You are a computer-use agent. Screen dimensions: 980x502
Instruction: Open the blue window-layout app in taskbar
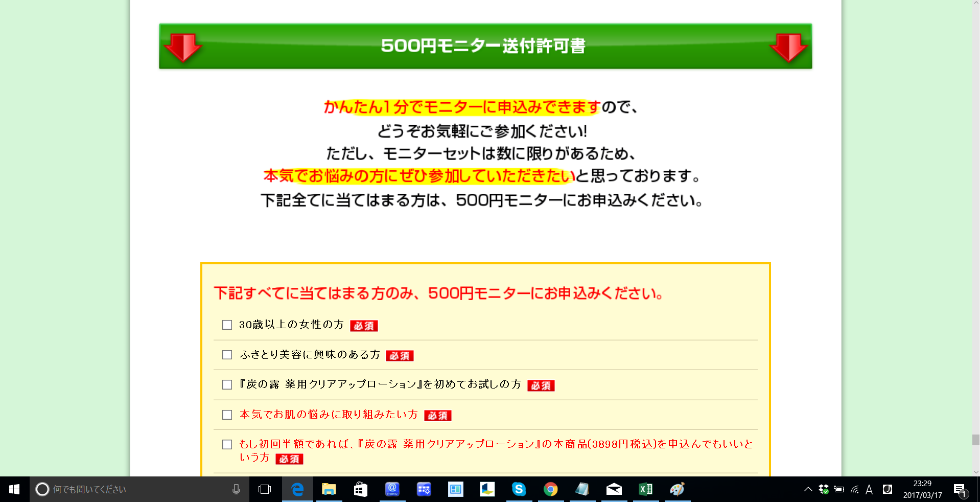point(455,489)
